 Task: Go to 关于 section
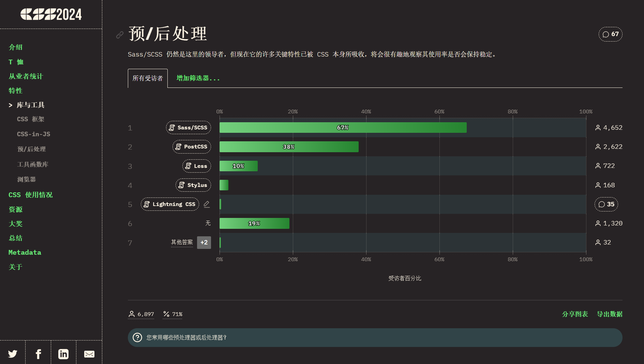coord(16,267)
